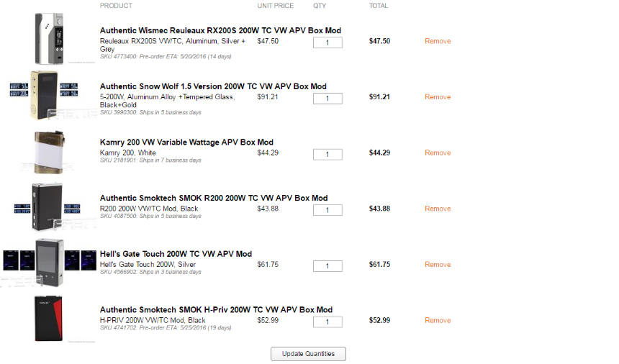Viewport: 619px width, 364px height.
Task: Click quantity field for Snow Wolf 1.5
Action: (x=327, y=99)
